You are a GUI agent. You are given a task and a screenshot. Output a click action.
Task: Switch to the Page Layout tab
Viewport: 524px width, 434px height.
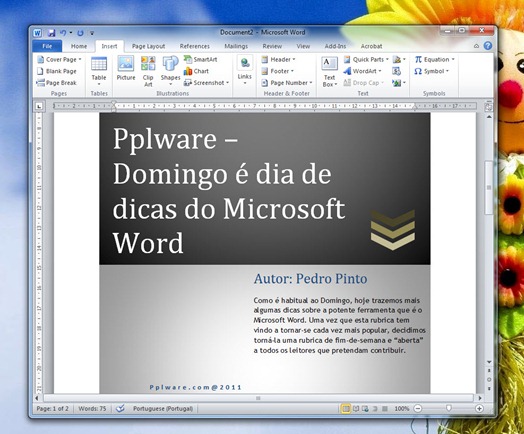point(148,46)
